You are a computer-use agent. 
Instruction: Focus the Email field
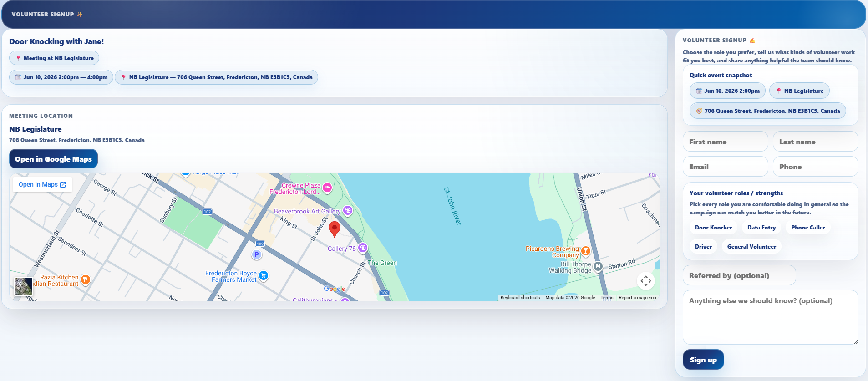[x=725, y=167]
